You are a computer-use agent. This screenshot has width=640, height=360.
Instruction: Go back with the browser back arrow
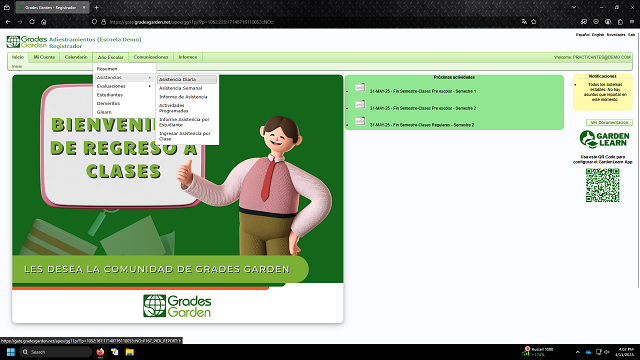8,22
